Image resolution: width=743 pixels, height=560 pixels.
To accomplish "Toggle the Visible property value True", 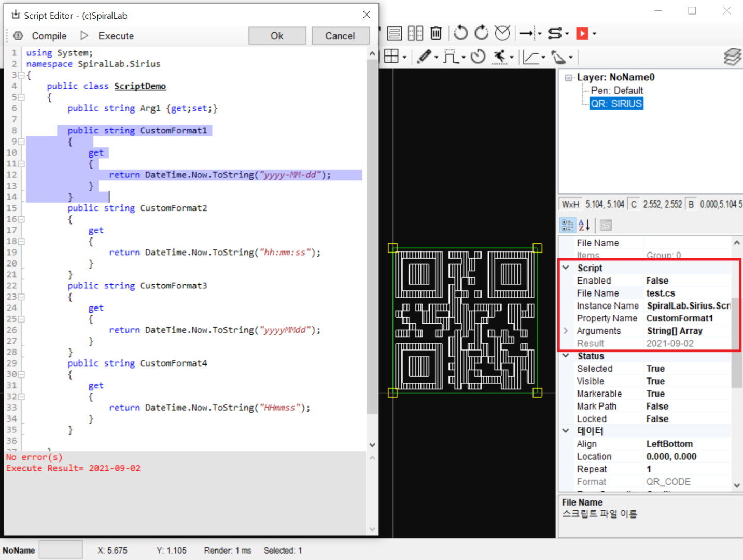I will click(655, 381).
